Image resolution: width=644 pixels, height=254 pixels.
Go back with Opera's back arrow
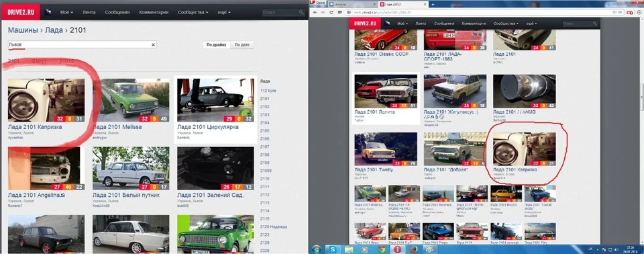(315, 12)
